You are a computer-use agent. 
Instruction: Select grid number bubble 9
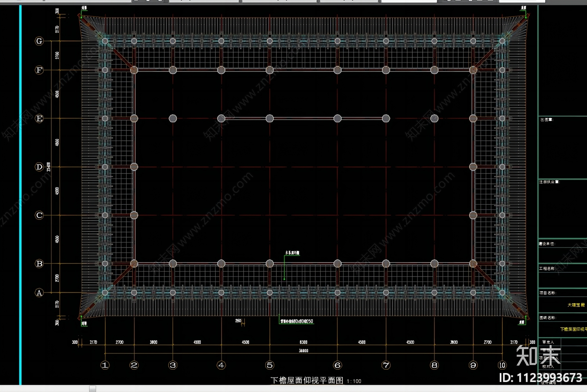tap(473, 365)
